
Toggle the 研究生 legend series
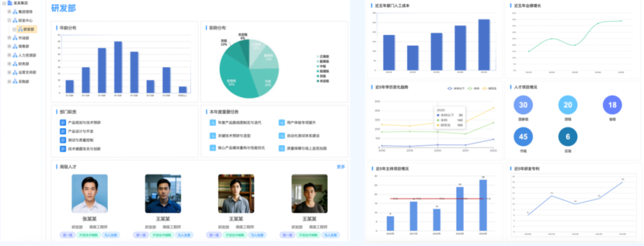click(x=490, y=89)
